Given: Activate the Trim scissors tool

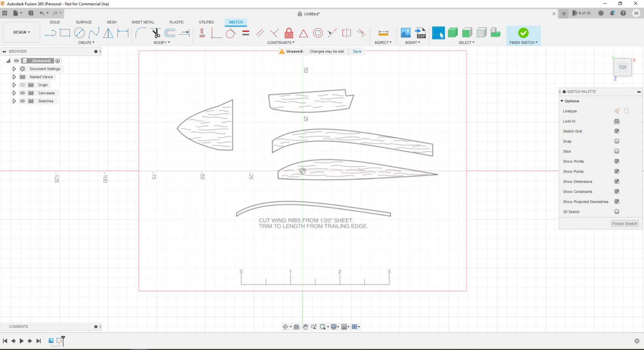Looking at the screenshot, I should click(156, 33).
